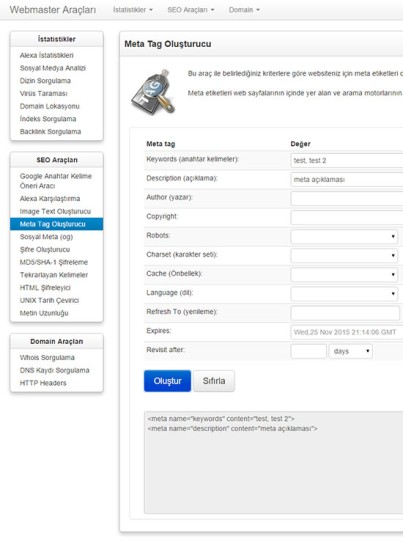Click the Webmaster Araçları brand title
Screen dimensions: 403x550
(x=53, y=10)
